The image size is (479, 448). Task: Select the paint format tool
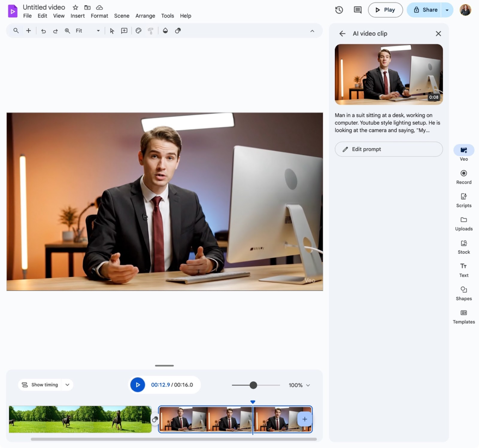(151, 31)
